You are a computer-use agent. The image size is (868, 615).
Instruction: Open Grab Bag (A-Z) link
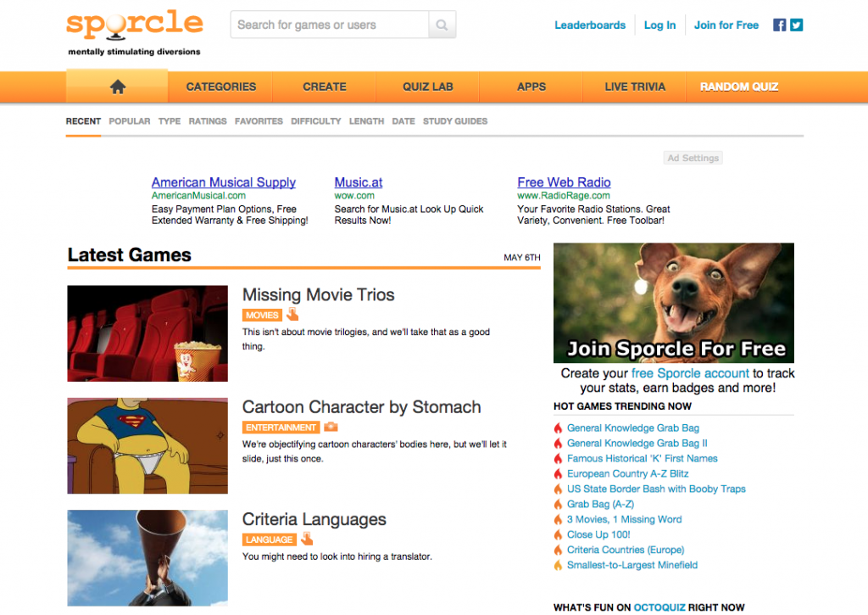(x=600, y=504)
